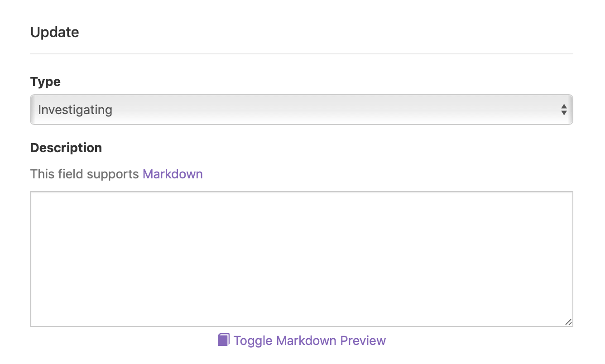Click the word Toggle in the preview link

(x=254, y=340)
